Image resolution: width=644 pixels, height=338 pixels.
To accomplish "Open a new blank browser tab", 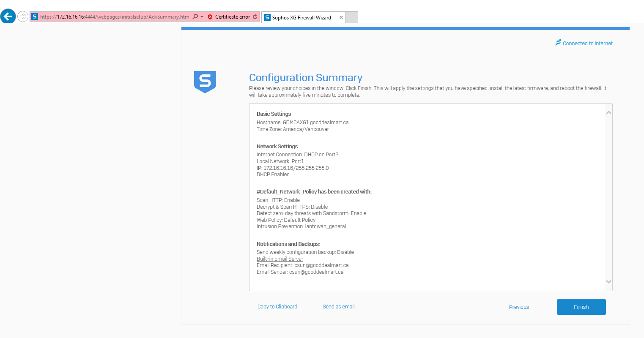I will coord(352,17).
